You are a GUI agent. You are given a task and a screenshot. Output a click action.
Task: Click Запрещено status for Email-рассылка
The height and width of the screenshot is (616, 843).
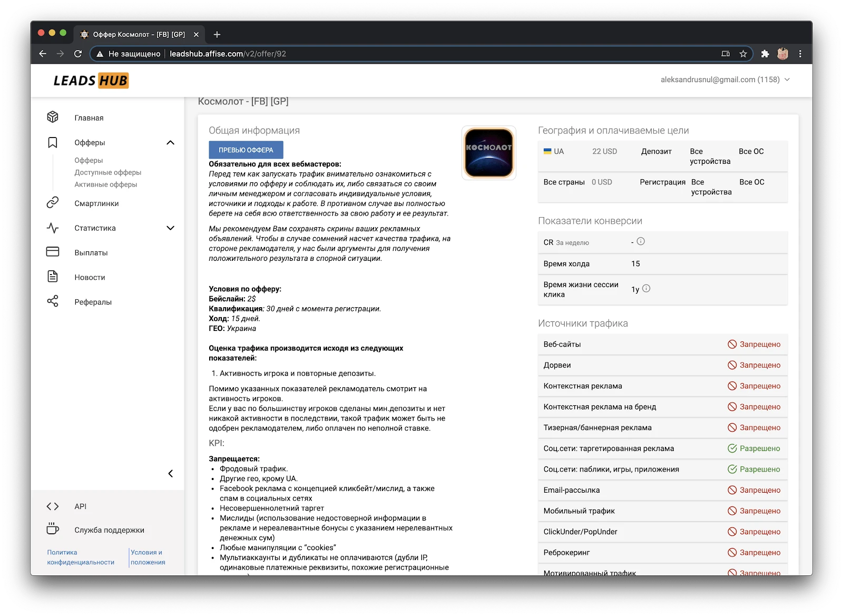[754, 490]
